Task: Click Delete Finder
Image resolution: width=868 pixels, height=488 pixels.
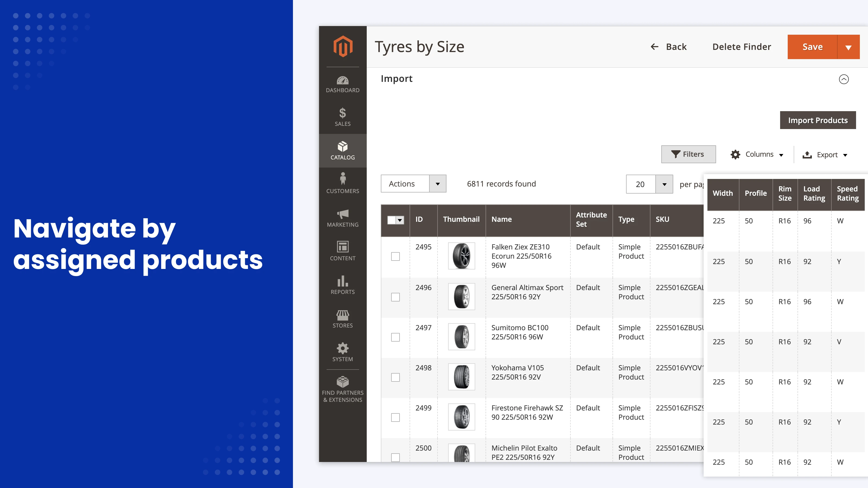Action: tap(741, 47)
